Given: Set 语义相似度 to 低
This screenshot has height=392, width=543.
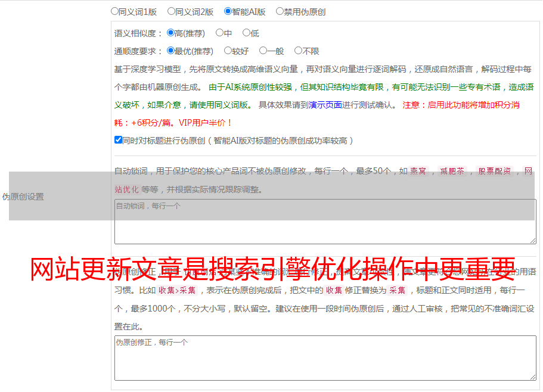Looking at the screenshot, I should click(246, 33).
